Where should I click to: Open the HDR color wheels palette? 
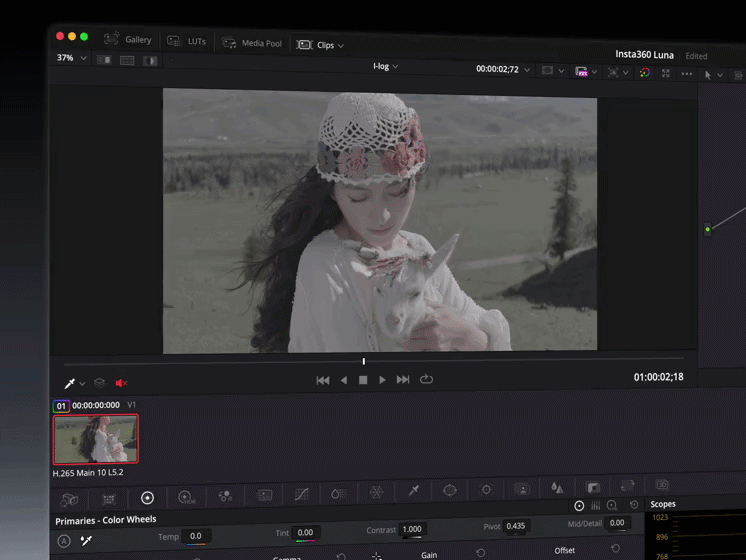click(x=186, y=497)
